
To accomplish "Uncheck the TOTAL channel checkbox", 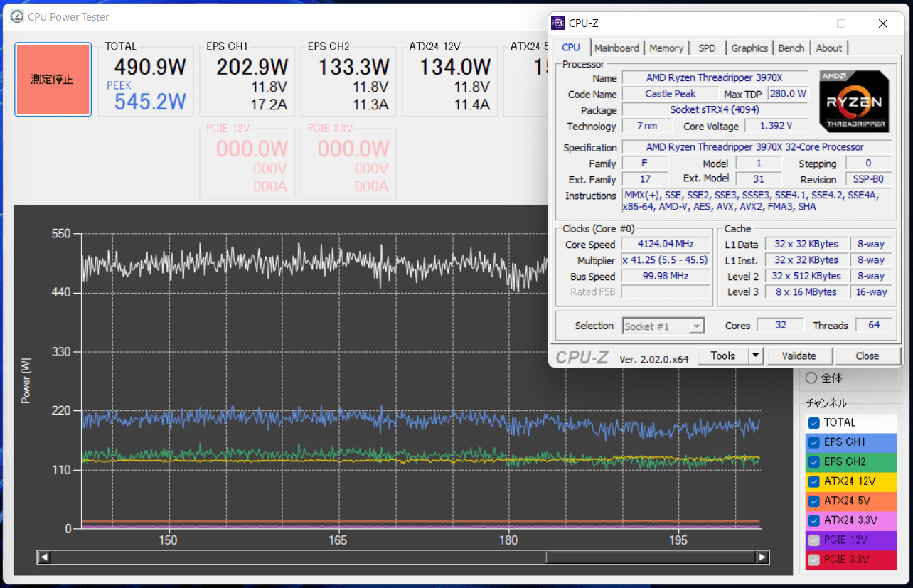I will coord(814,423).
